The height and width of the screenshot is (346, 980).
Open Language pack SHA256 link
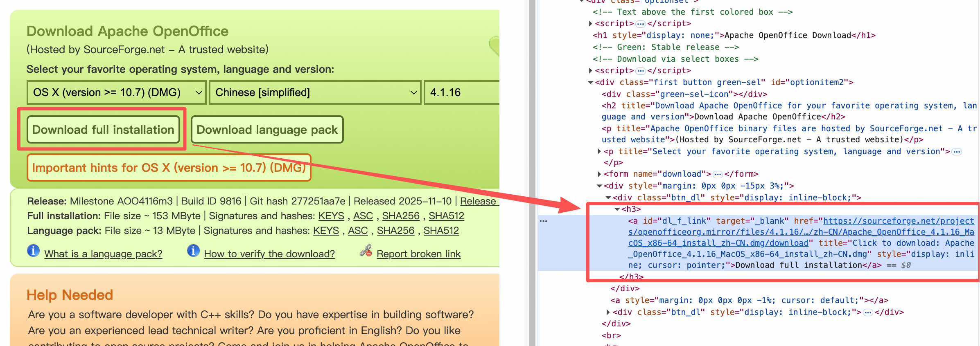pyautogui.click(x=395, y=231)
